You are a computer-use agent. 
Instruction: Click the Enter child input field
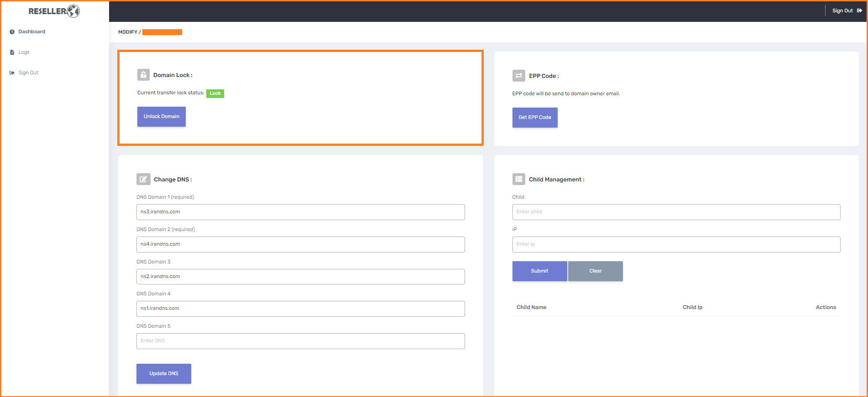click(x=676, y=212)
